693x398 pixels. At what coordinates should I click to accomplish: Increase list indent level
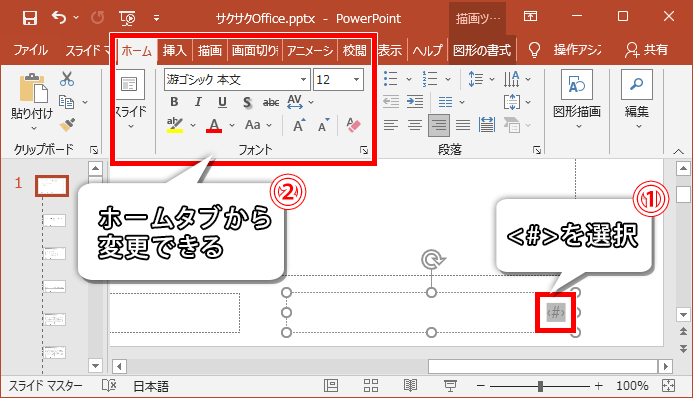[415, 102]
